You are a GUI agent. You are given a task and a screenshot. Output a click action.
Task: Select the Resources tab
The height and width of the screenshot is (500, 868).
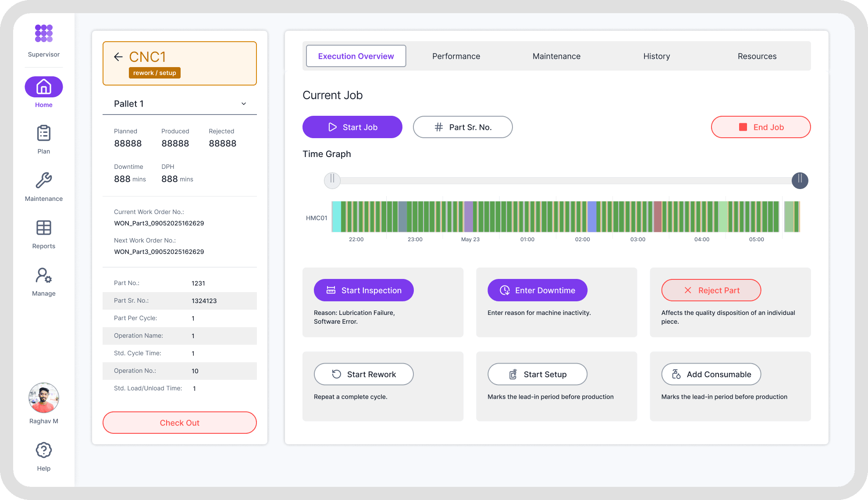coord(757,56)
